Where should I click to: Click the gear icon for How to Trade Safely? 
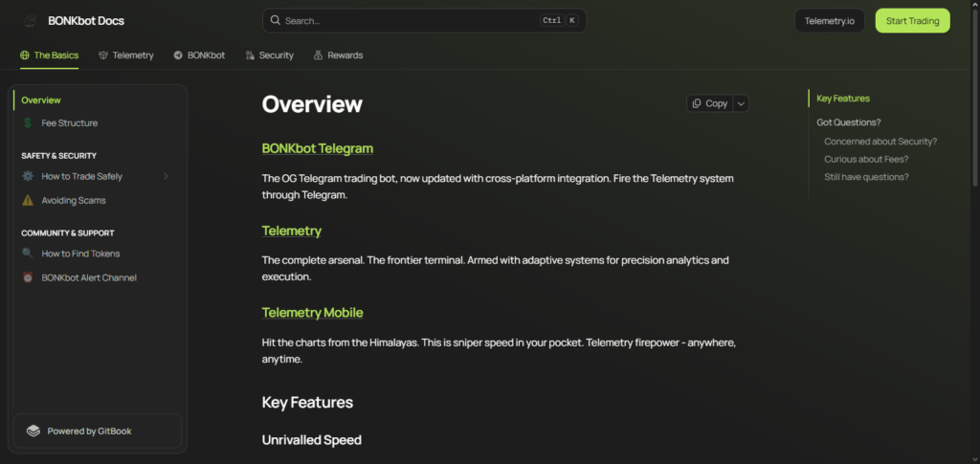pos(28,176)
